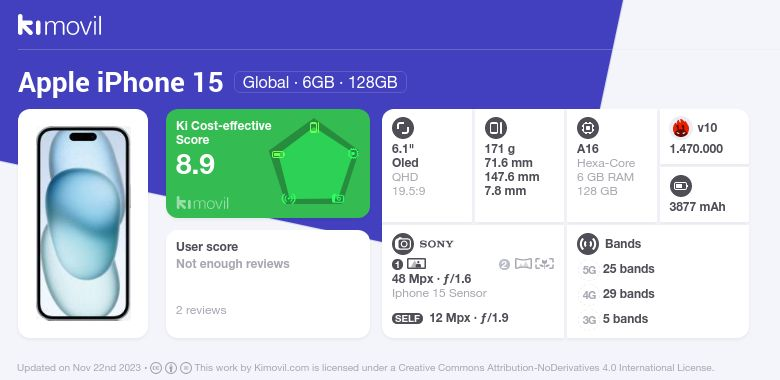Click the display size icon above 6.1"
The image size is (780, 380).
click(x=403, y=128)
